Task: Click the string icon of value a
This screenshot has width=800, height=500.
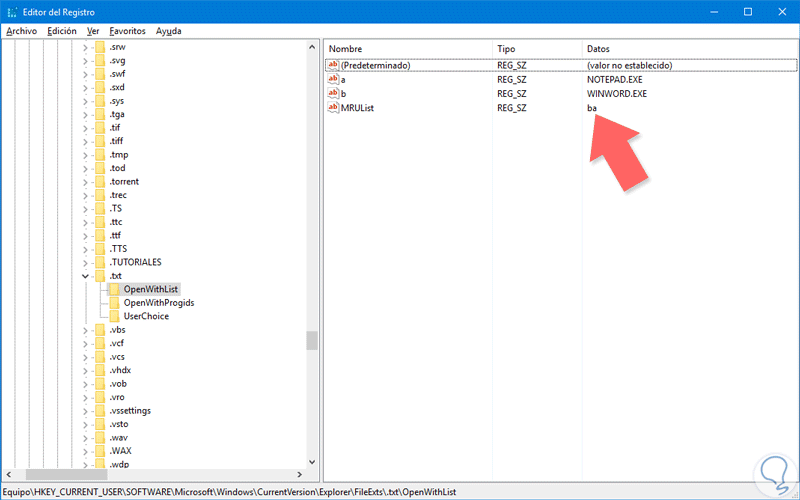Action: pyautogui.click(x=333, y=80)
